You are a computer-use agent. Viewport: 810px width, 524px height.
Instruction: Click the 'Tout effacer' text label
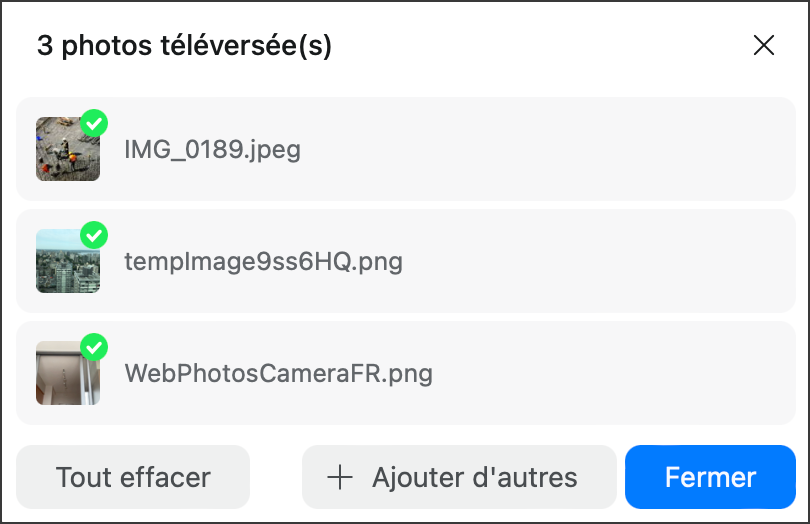133,477
